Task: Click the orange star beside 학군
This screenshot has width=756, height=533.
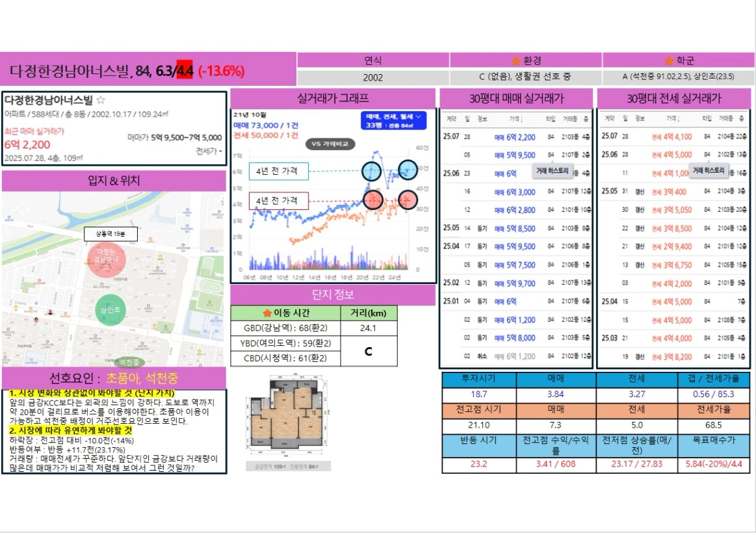Action: pos(669,60)
